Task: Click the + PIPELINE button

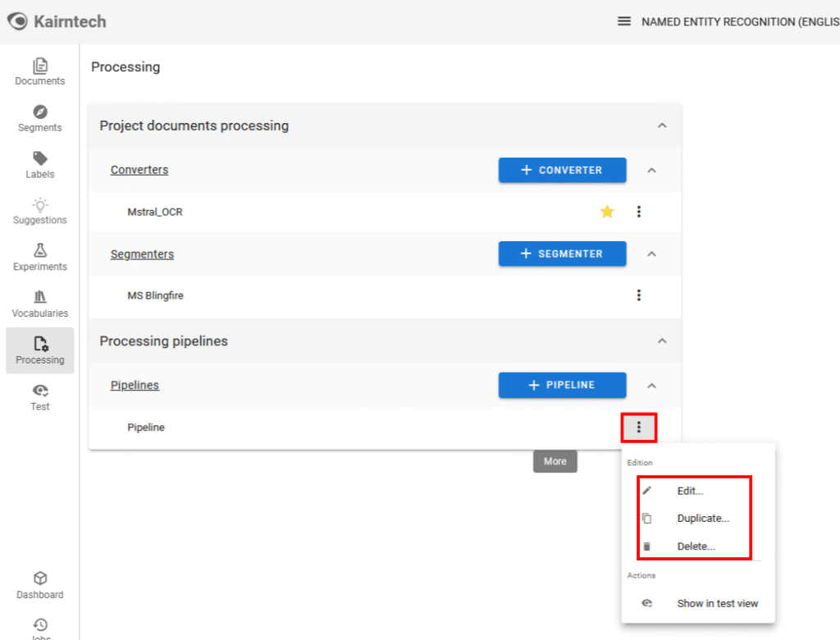Action: click(x=562, y=385)
